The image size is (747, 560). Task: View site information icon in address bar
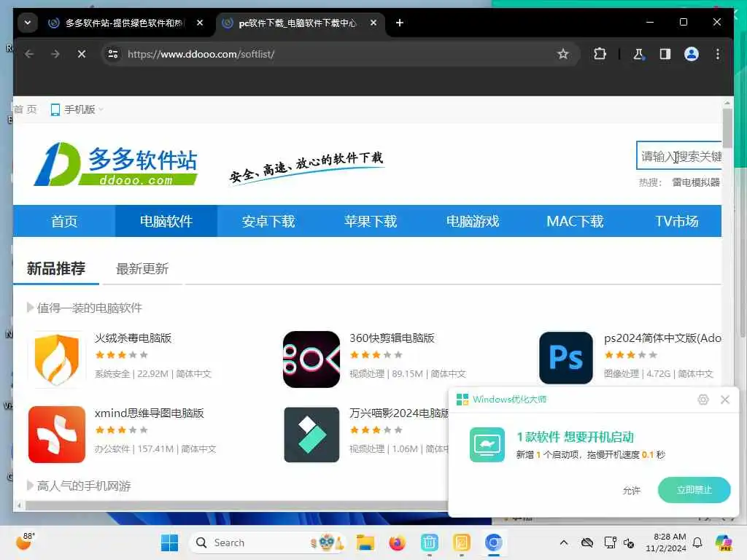click(x=113, y=54)
